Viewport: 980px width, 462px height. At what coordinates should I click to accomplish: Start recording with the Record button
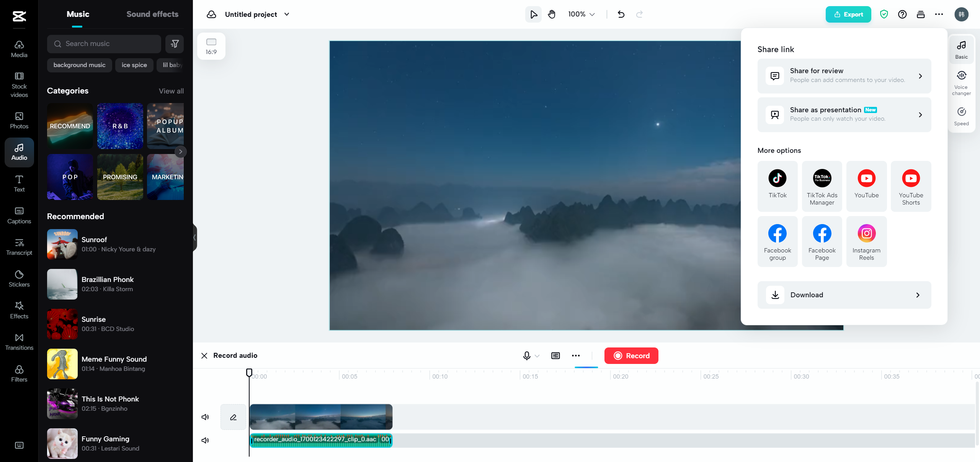pos(631,356)
